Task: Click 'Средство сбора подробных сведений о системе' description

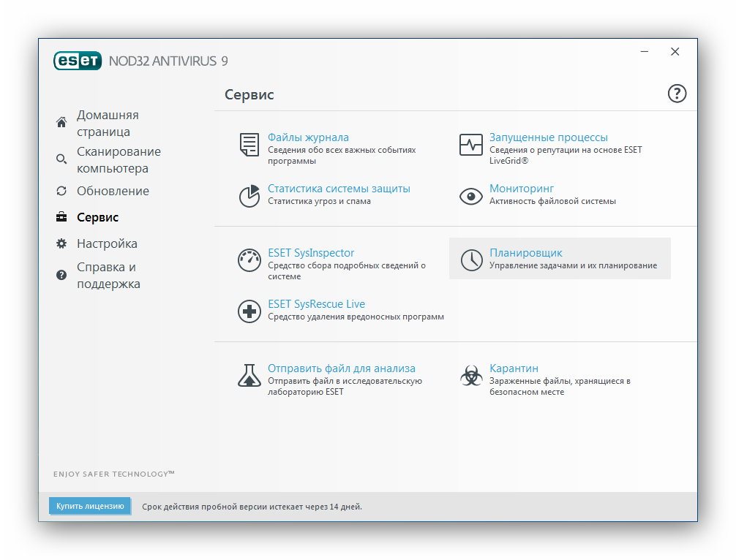Action: point(346,271)
